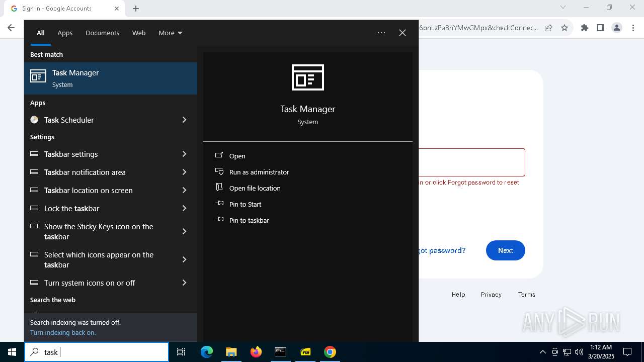Launch Microsoft Edge from the taskbar

pos(207,352)
